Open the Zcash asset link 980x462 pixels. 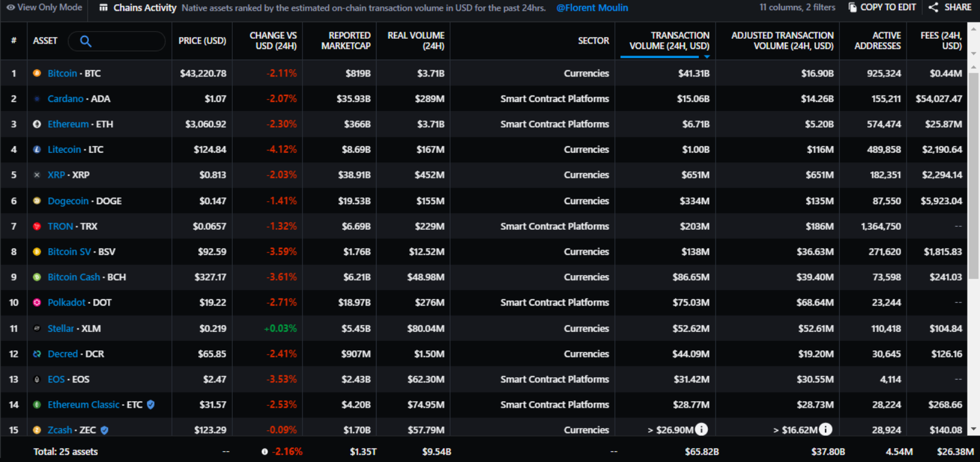tap(60, 430)
